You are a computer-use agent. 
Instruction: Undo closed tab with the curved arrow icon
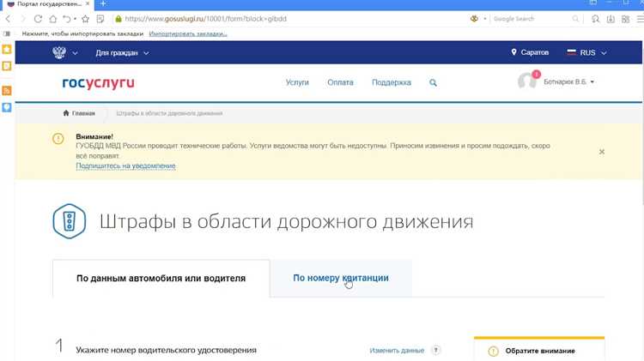pyautogui.click(x=67, y=19)
